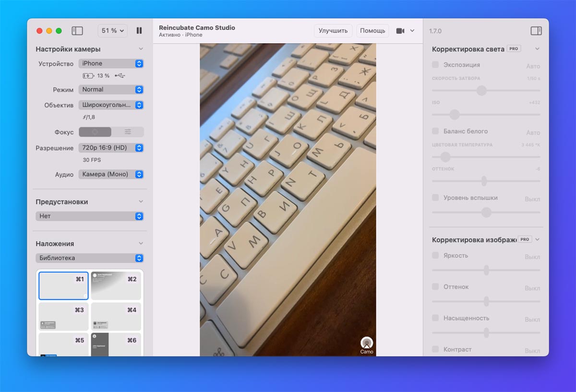This screenshot has height=392, width=576.
Task: Open the Разрешение 720p 16:9 (HD) dropdown
Action: pyautogui.click(x=111, y=148)
